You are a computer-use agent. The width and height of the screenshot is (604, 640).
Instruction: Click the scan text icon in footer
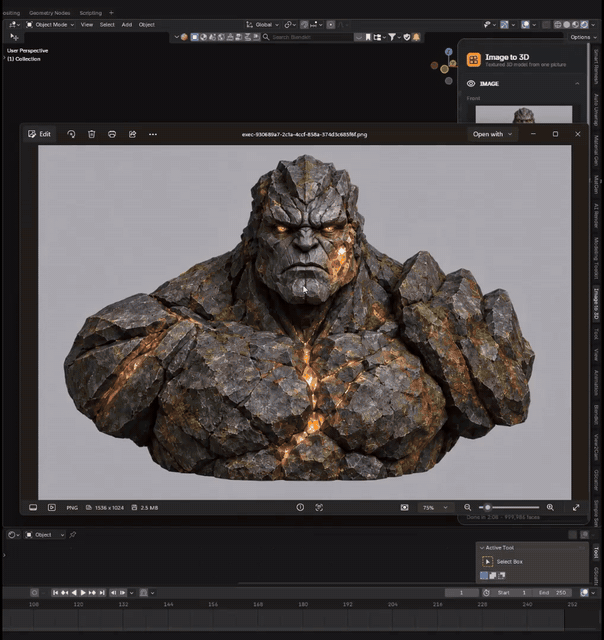coord(319,507)
